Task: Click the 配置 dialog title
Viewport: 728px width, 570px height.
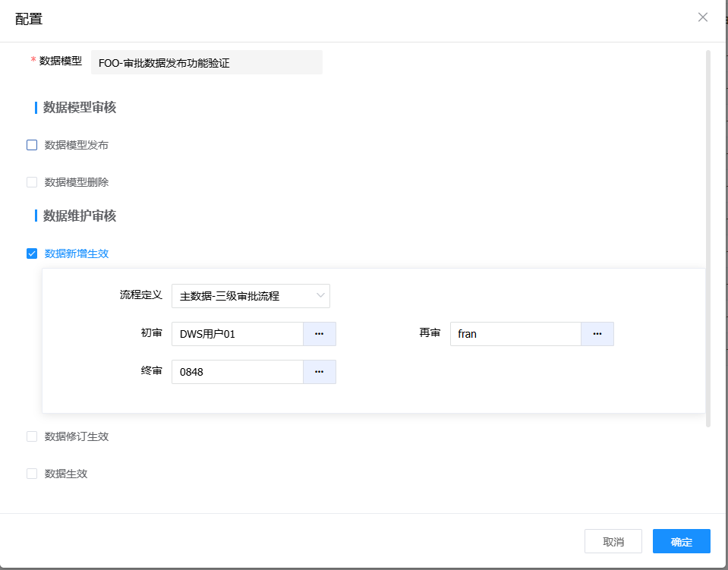Action: coord(29,19)
